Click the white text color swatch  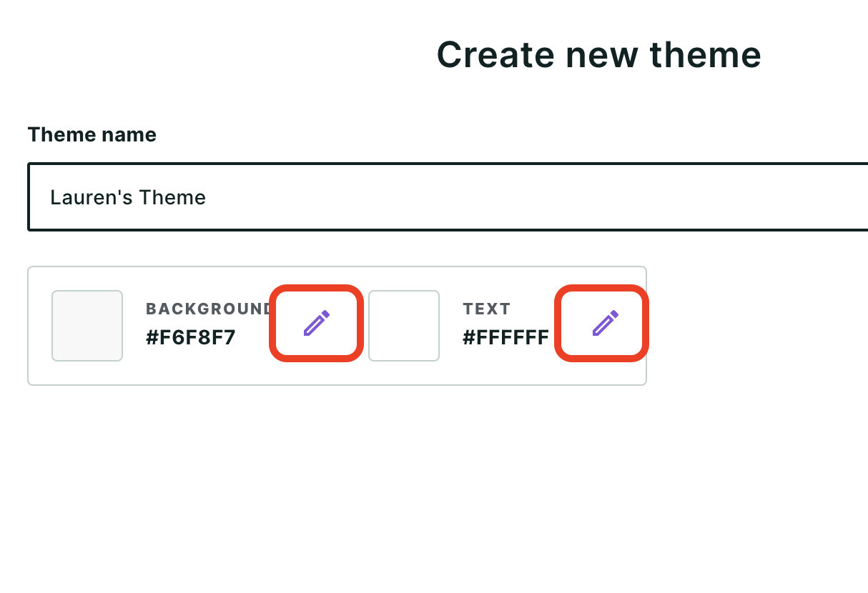click(x=404, y=325)
